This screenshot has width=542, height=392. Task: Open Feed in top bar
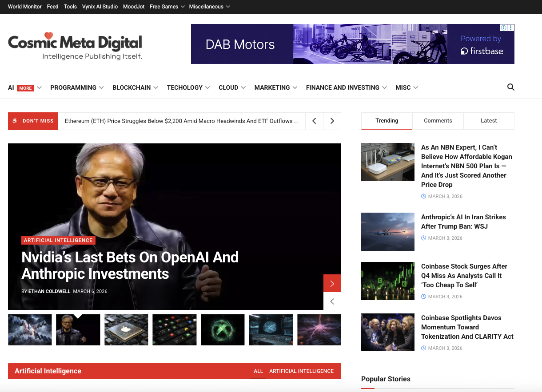[53, 7]
